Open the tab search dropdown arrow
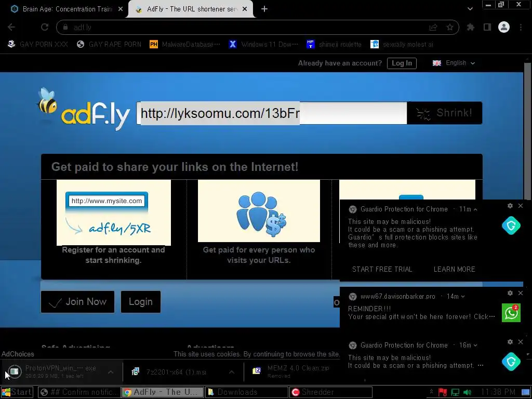Image resolution: width=532 pixels, height=399 pixels. point(470,9)
